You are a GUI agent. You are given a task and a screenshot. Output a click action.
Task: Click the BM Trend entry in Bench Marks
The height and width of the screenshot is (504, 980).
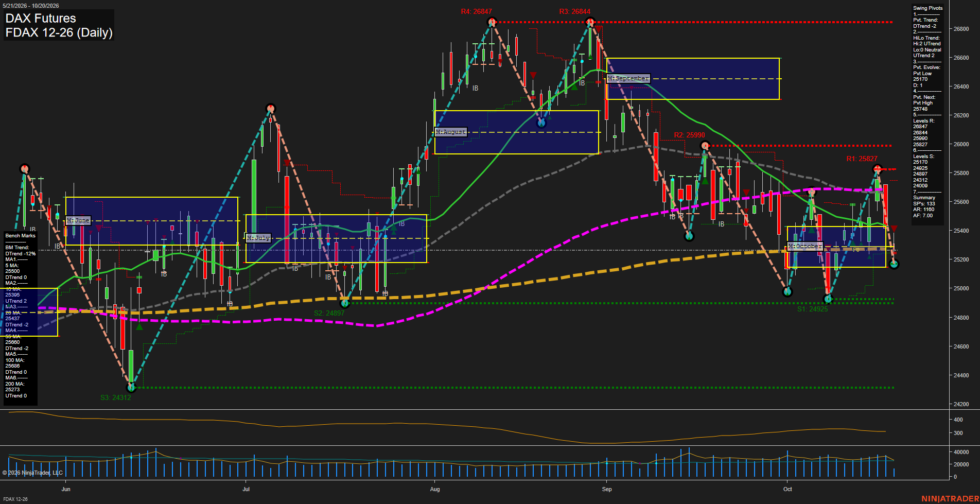tap(17, 248)
